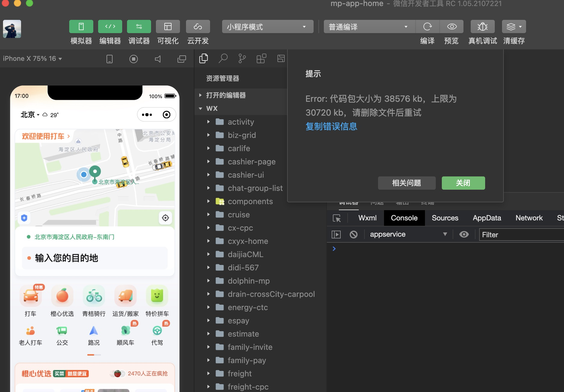Click the preview (预览) eye icon
The image size is (564, 392).
click(452, 26)
